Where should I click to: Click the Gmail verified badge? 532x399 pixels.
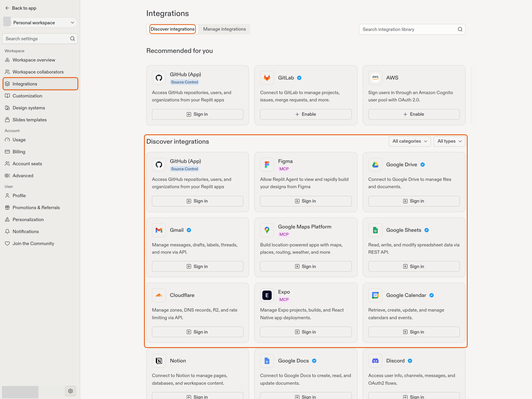click(189, 230)
